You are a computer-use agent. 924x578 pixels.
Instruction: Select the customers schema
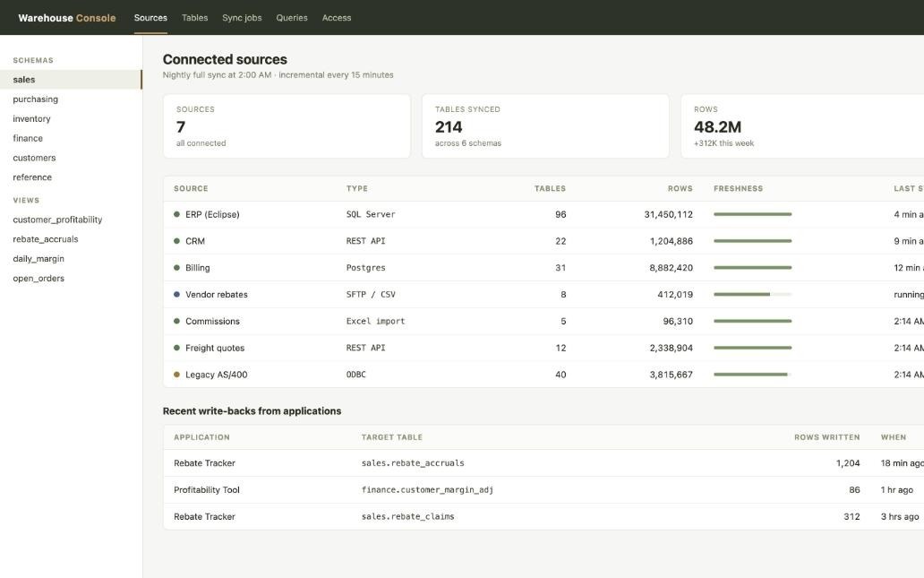(x=71, y=158)
